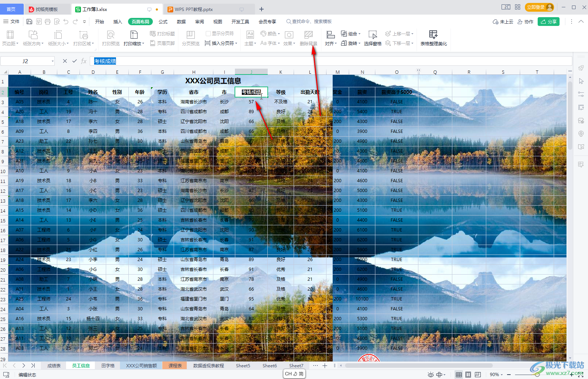
Task: Toggle eye protection mode in status bar
Action: coord(431,375)
